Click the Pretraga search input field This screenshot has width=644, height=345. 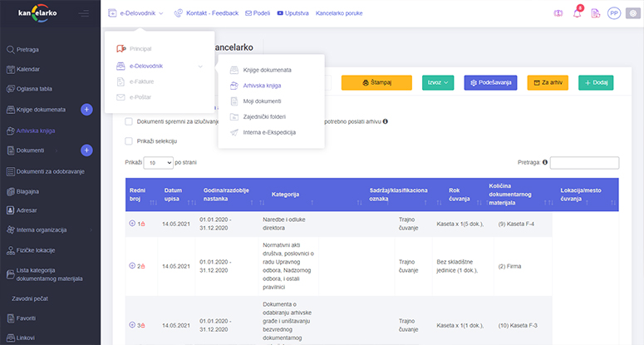click(x=583, y=163)
